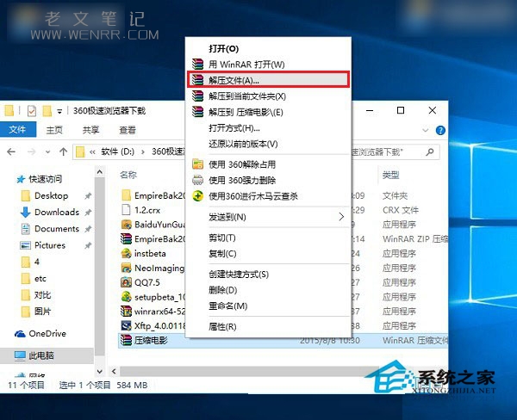Screen dimensions: 517x420
Task: Click the 360解除占用 folder icon
Action: coord(198,164)
